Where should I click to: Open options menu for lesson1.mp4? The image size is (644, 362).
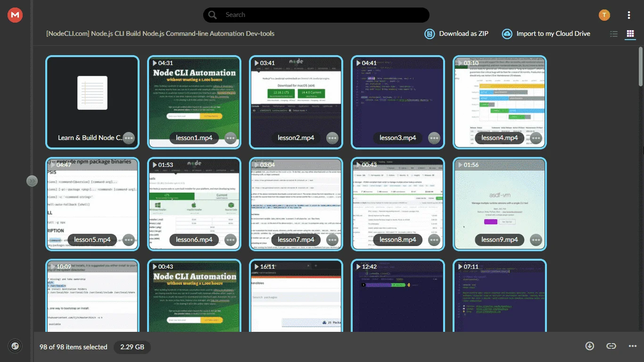tap(231, 138)
